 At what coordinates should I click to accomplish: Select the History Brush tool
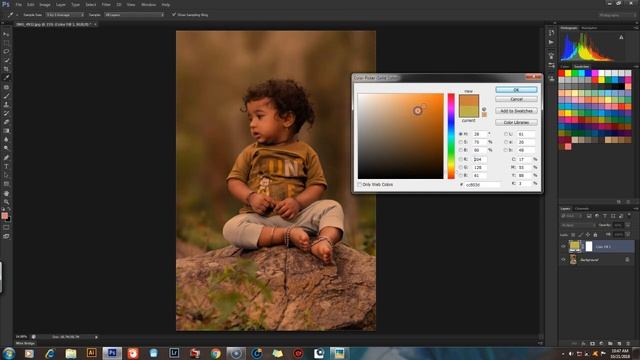6,113
